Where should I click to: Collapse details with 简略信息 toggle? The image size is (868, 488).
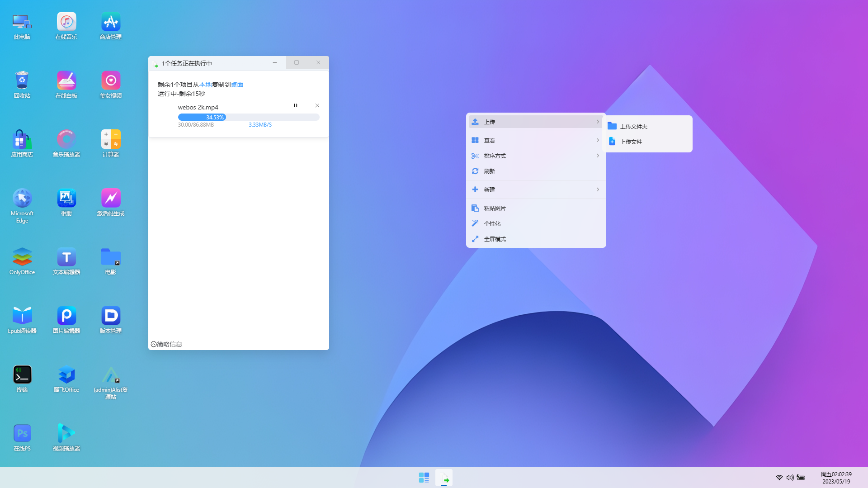pos(166,344)
